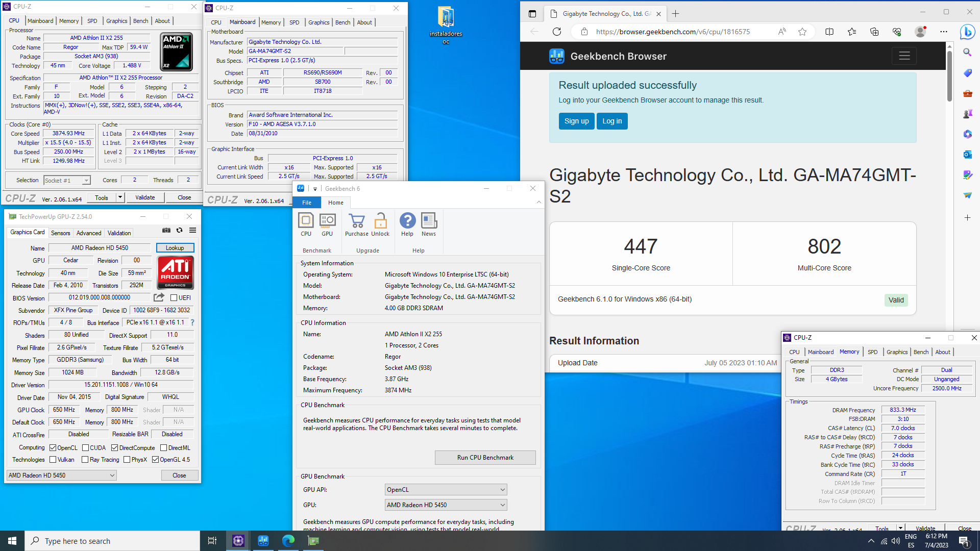Image resolution: width=980 pixels, height=551 pixels.
Task: Toggle the OpenGL 4.5 checkbox
Action: [x=155, y=460]
